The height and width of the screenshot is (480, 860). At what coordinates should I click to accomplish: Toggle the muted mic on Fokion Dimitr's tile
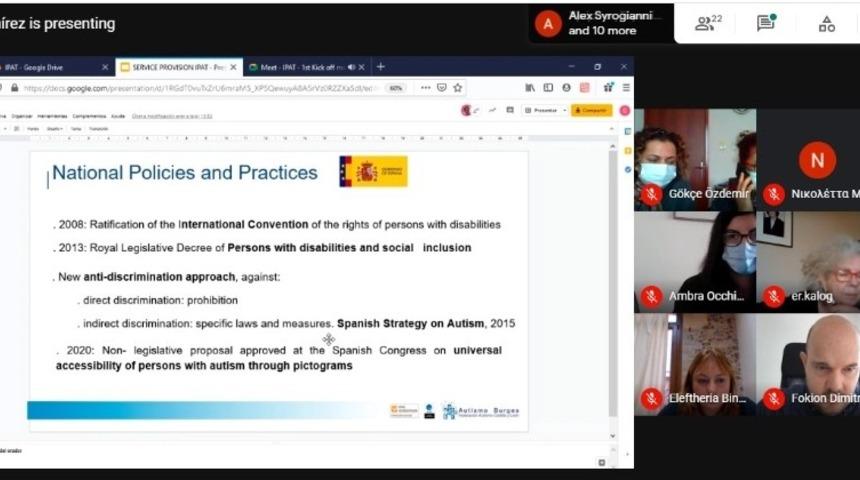point(773,398)
